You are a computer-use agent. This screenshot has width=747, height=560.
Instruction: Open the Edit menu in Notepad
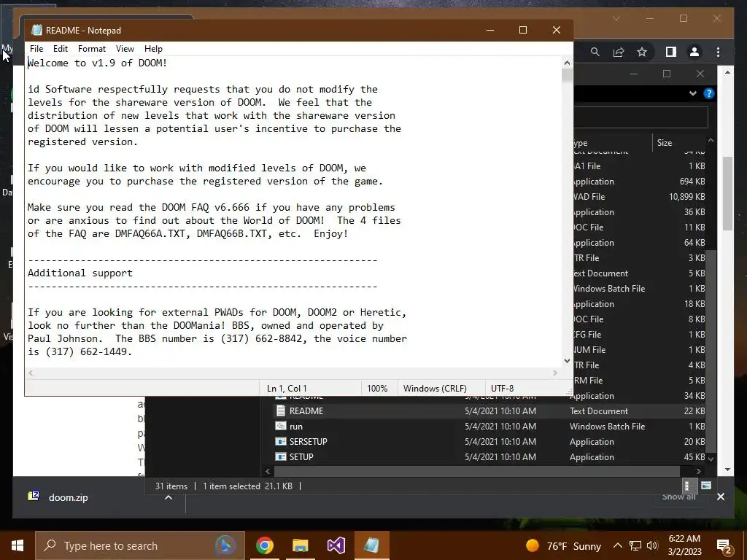click(60, 49)
